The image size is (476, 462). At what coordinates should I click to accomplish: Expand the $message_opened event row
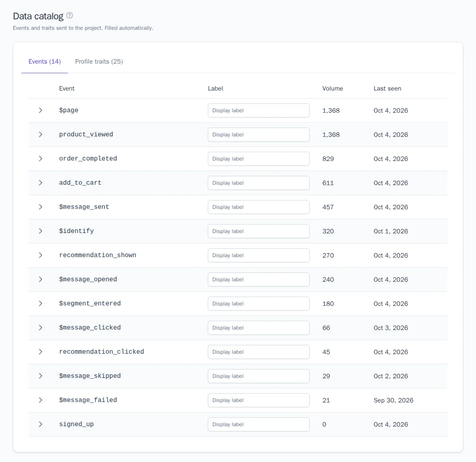pos(40,279)
